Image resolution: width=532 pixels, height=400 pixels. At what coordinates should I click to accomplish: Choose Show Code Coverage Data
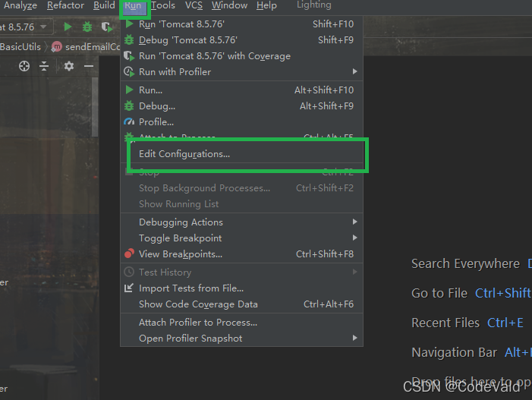click(241, 304)
